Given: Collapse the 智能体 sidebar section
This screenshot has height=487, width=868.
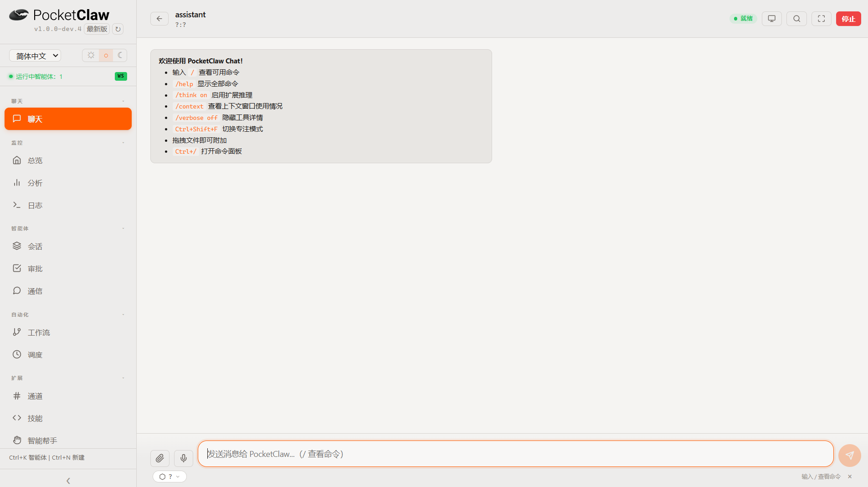Looking at the screenshot, I should [x=123, y=228].
